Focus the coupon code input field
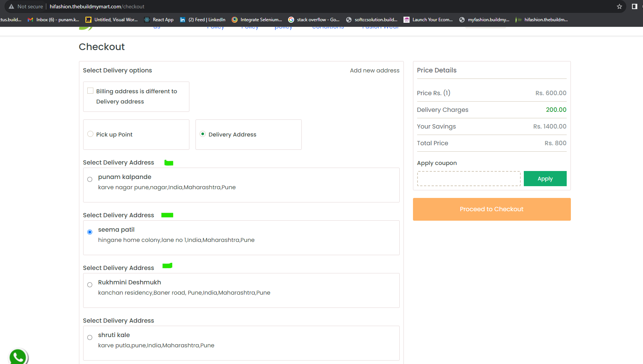 tap(469, 179)
